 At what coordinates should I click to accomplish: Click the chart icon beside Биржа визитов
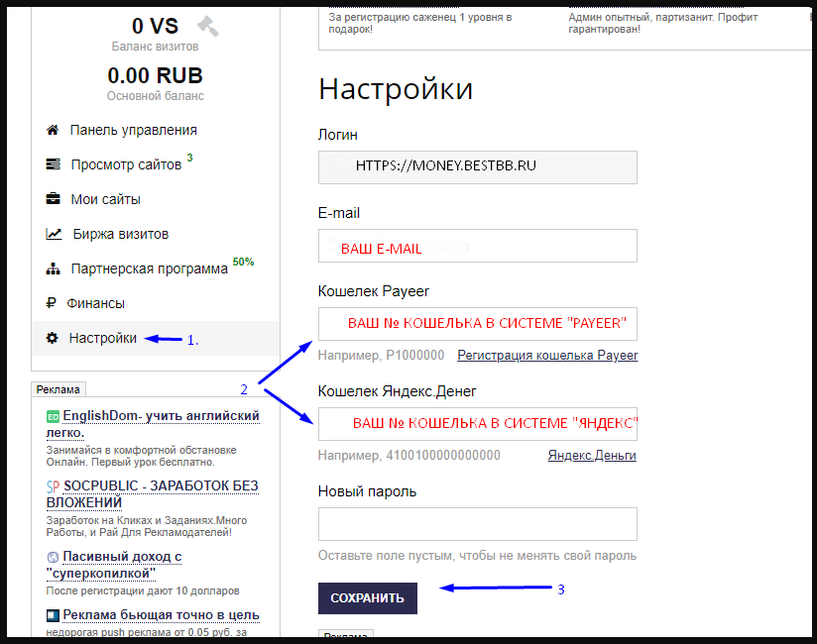(x=54, y=234)
